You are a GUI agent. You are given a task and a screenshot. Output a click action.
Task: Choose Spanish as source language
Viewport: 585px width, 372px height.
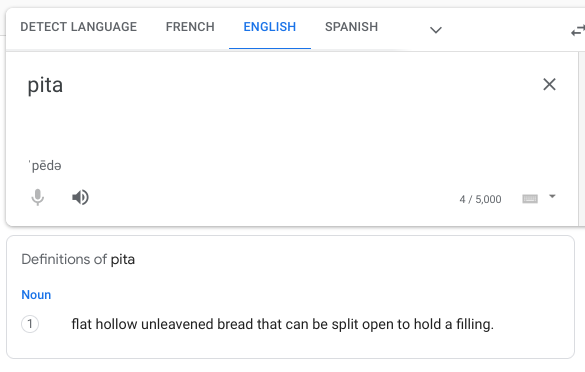coord(351,27)
